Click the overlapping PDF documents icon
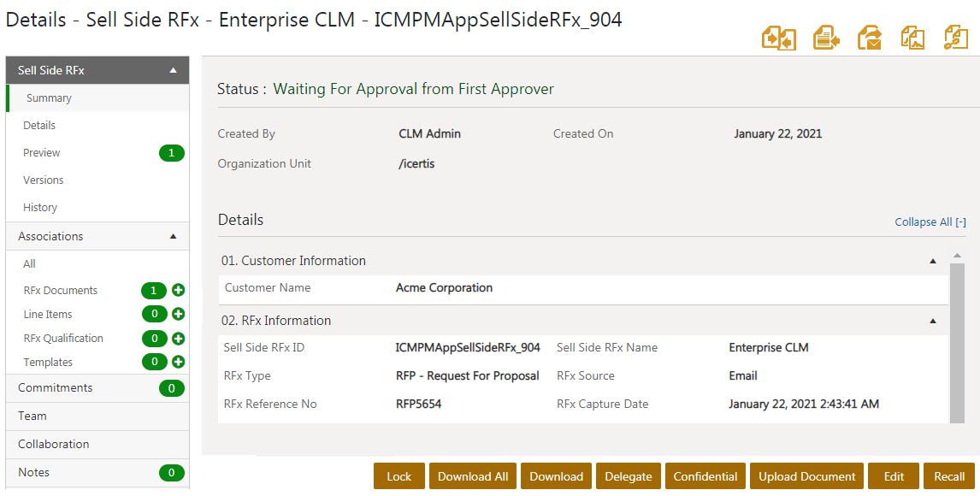 coord(912,38)
